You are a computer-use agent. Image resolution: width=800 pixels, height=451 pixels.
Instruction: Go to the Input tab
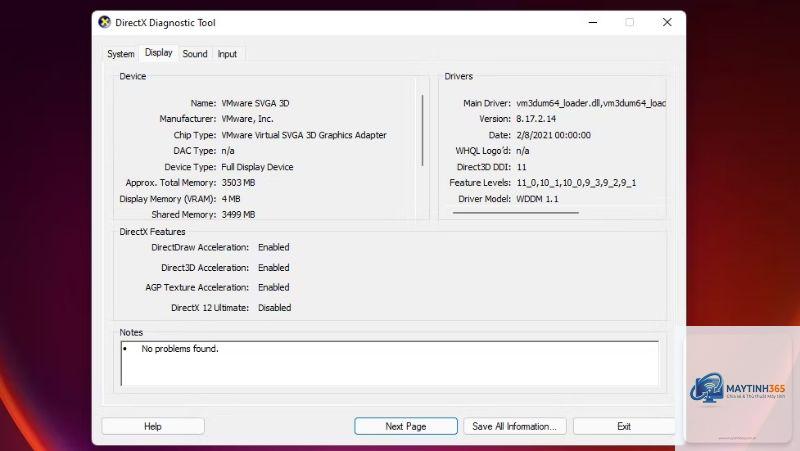tap(227, 54)
